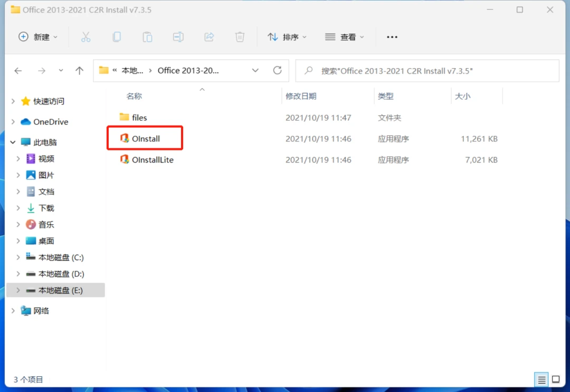Screen dimensions: 570x392
Task: Click the Paste clipboard icon
Action: point(147,37)
